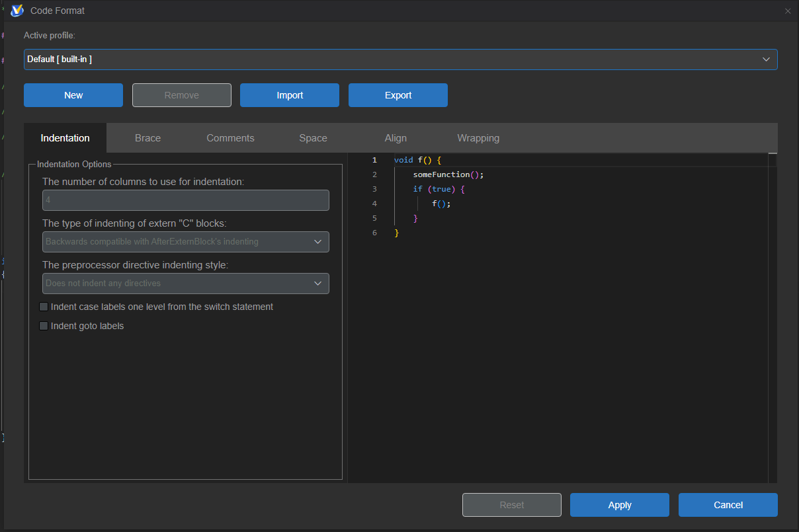The height and width of the screenshot is (532, 799).
Task: Select the Align tab
Action: (x=396, y=138)
